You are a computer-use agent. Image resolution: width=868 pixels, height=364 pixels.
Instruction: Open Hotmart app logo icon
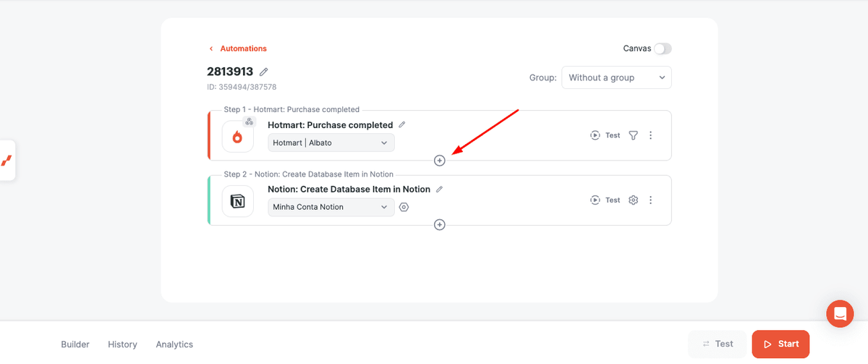click(x=238, y=137)
